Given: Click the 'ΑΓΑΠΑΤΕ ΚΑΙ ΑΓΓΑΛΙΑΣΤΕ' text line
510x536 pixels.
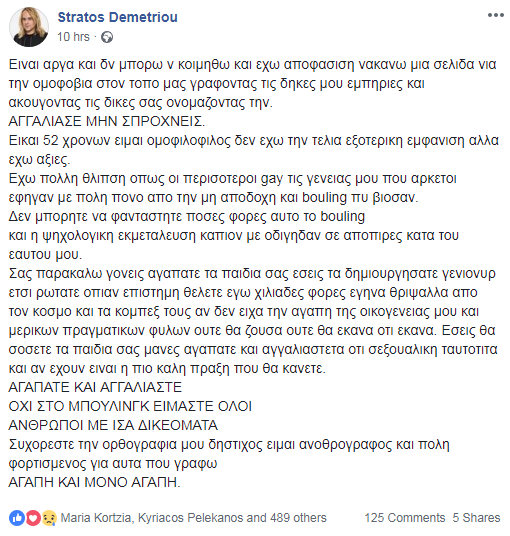Looking at the screenshot, I should tap(95, 387).
